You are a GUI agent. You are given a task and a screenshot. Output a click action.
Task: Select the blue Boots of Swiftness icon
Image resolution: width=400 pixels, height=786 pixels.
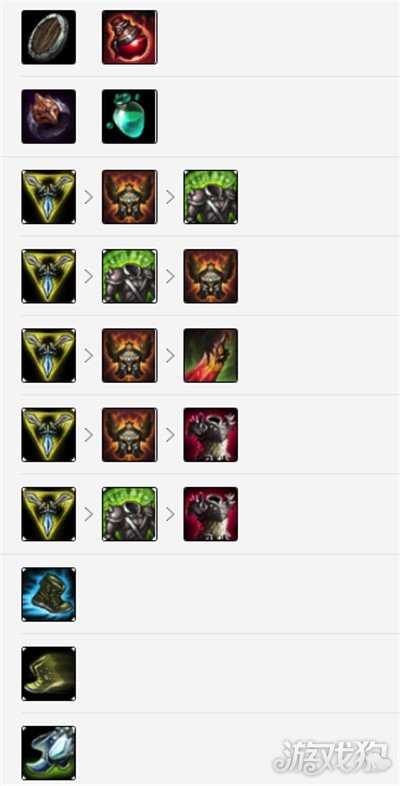49,595
